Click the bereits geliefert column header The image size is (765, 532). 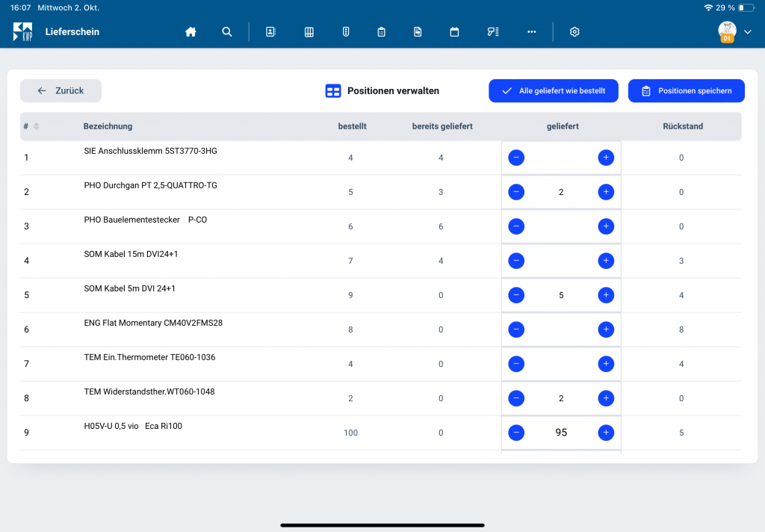point(442,126)
